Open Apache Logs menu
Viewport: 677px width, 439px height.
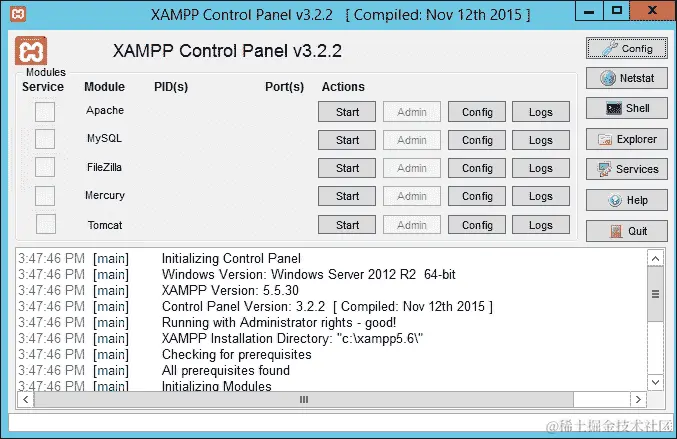coord(541,112)
